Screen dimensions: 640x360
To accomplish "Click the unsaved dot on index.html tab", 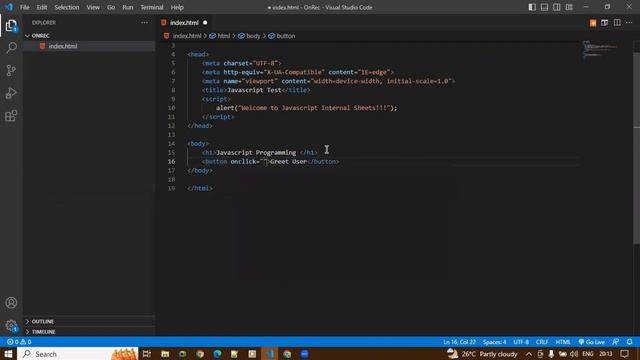I will pyautogui.click(x=205, y=23).
